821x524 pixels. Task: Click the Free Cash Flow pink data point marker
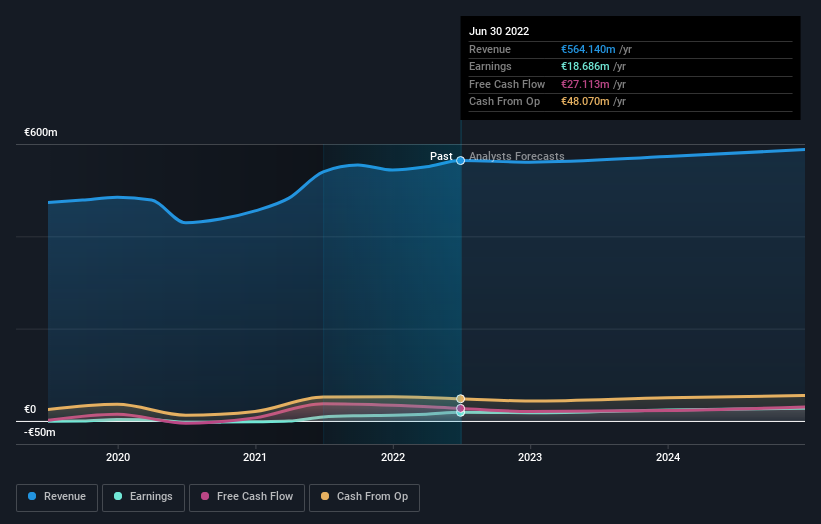coord(460,408)
